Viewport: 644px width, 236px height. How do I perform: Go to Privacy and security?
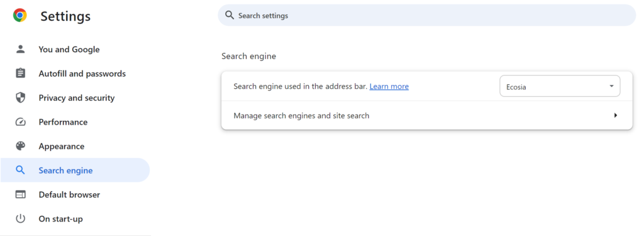(75, 98)
